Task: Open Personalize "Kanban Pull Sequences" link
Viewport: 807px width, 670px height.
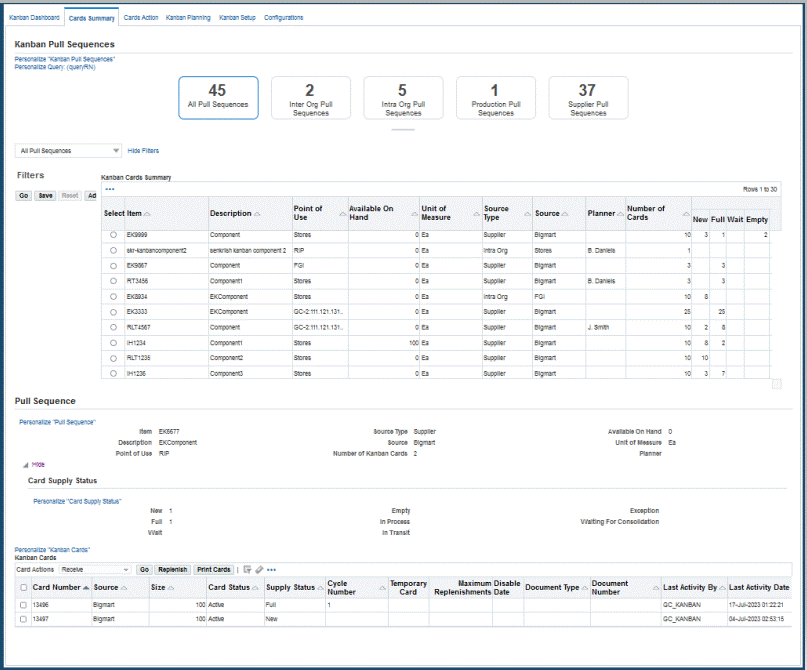Action: pyautogui.click(x=65, y=59)
